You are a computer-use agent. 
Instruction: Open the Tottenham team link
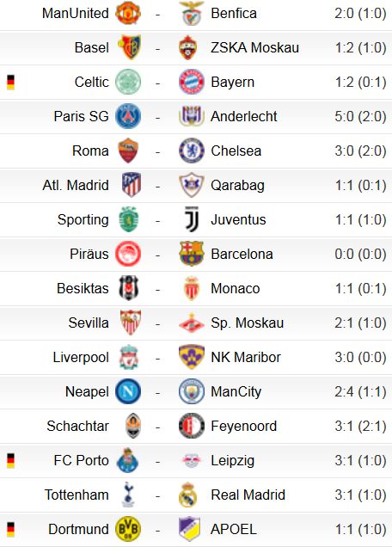pyautogui.click(x=77, y=495)
